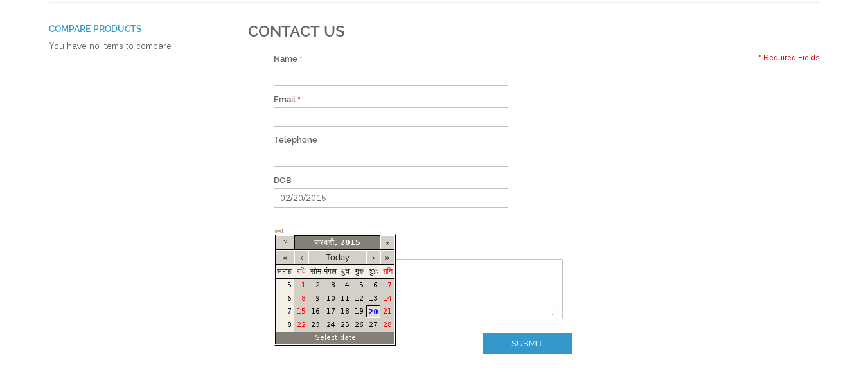Choose the highlighted date 20
Image resolution: width=868 pixels, height=372 pixels.
(x=373, y=312)
